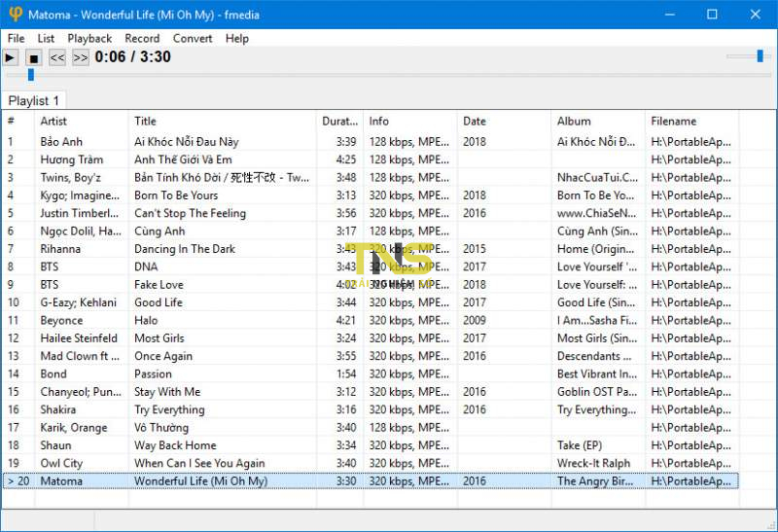The height and width of the screenshot is (532, 778).
Task: Sort by the Date column header
Action: pyautogui.click(x=504, y=122)
